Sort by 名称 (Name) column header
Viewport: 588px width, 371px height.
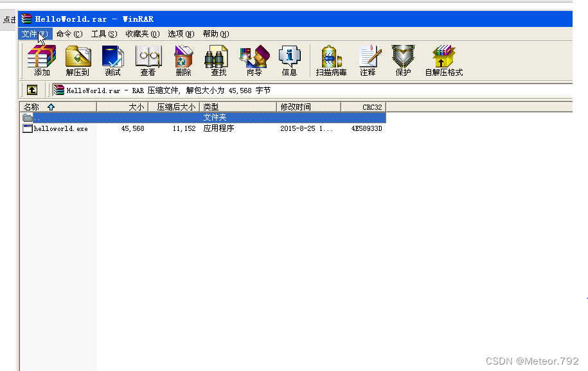[x=58, y=107]
